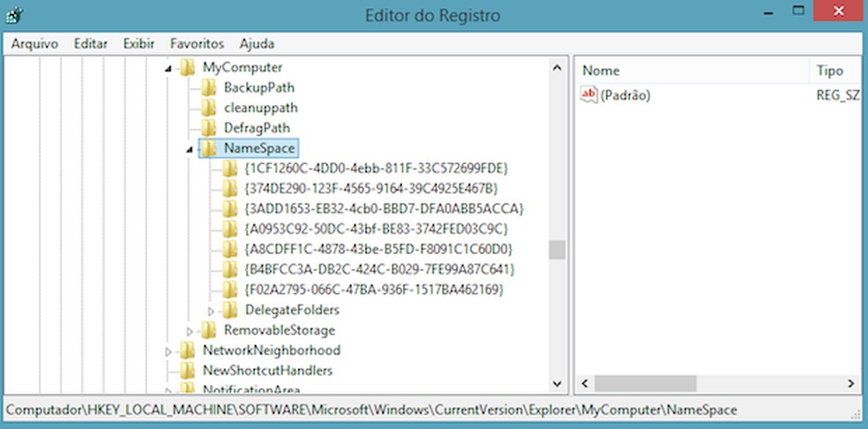Click folder icon of {A0953C92-50DC-43bf-BE83-3742FED03C9C}

point(229,229)
